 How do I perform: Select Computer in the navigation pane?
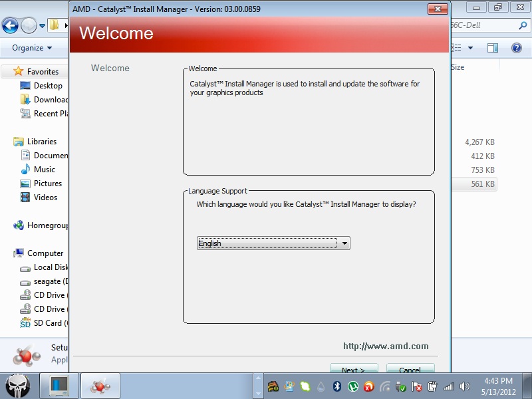coord(45,253)
